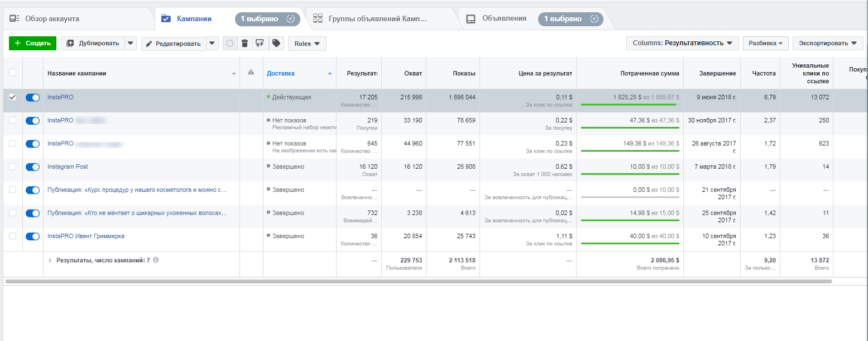Screen dimensions: 868x341
Task: Click the Охват column header
Action: click(413, 73)
